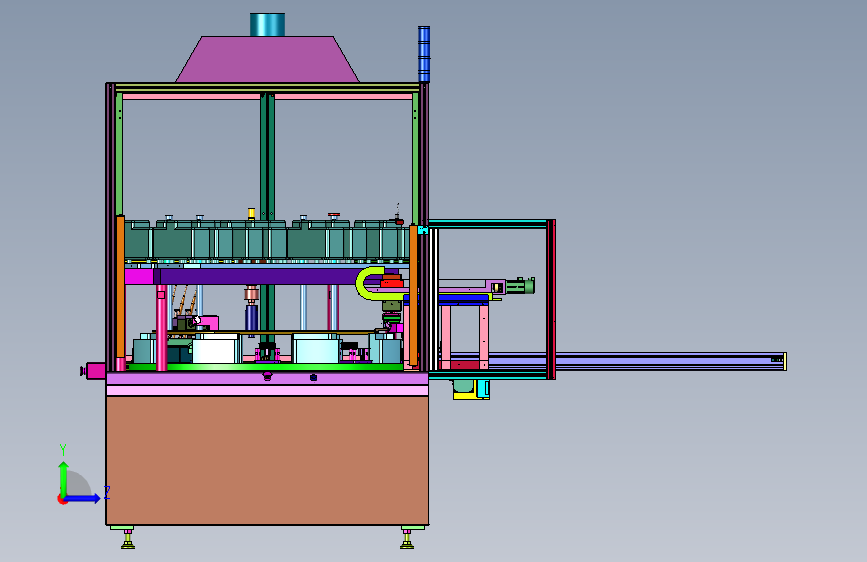
Task: Click the Y axis label
Action: 63,449
